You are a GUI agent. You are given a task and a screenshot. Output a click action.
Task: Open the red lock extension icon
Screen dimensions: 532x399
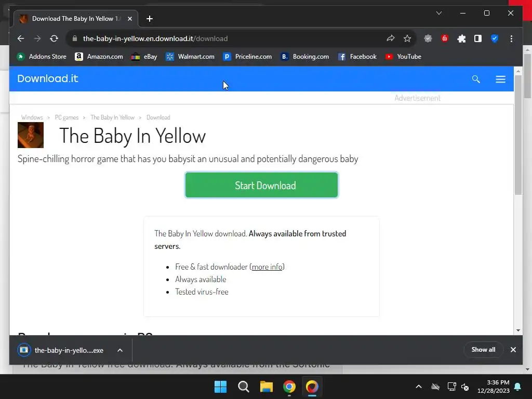click(445, 38)
